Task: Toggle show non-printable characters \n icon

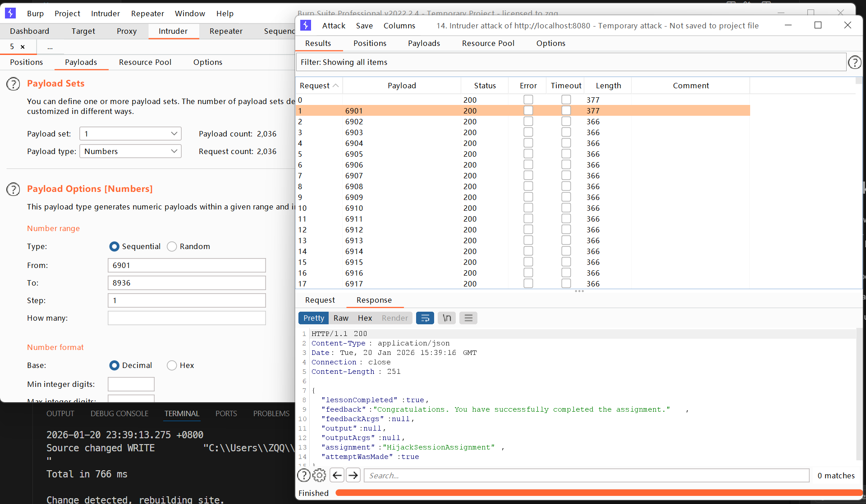Action: tap(446, 318)
